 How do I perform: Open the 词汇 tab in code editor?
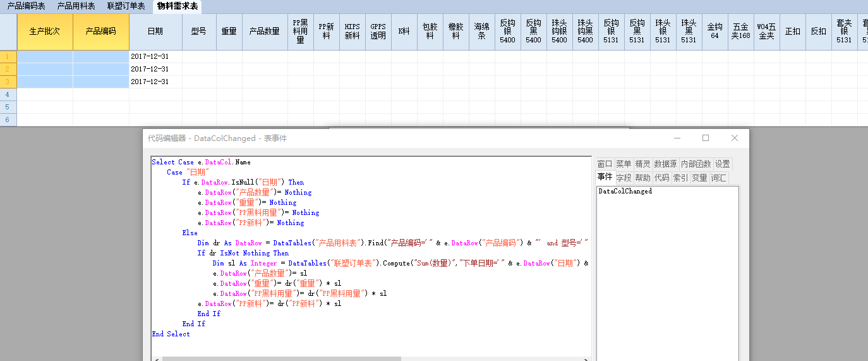point(718,178)
